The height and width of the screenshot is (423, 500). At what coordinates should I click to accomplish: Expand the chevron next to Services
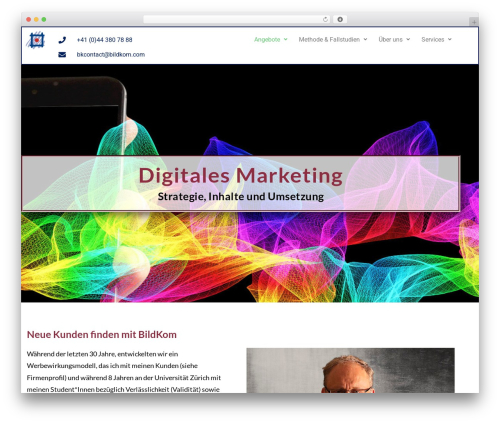(450, 39)
